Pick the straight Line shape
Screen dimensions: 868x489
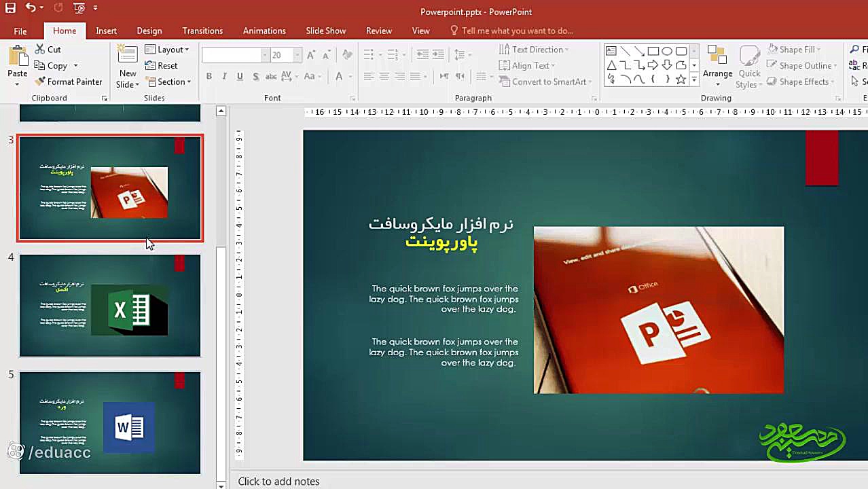pos(625,51)
